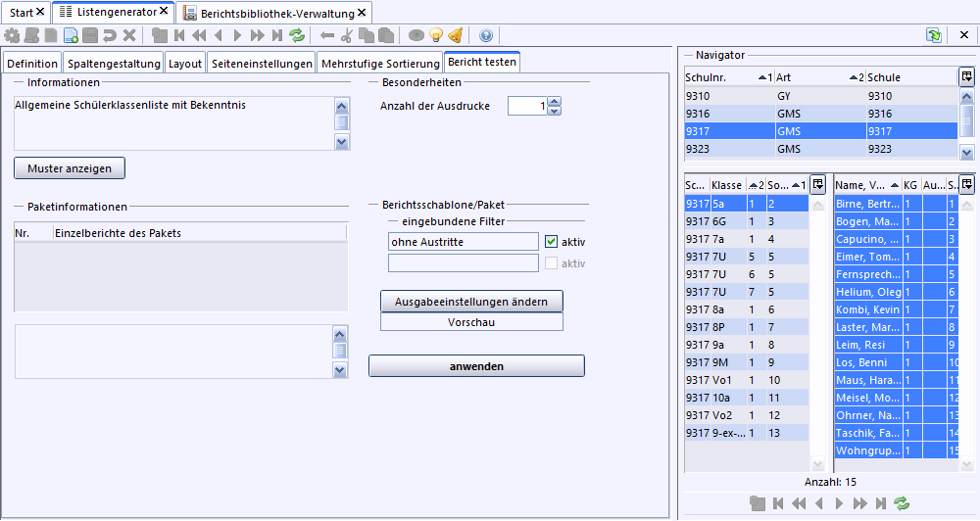This screenshot has height=521, width=980.
Task: Click down arrow of Informationen text box
Action: tap(341, 142)
